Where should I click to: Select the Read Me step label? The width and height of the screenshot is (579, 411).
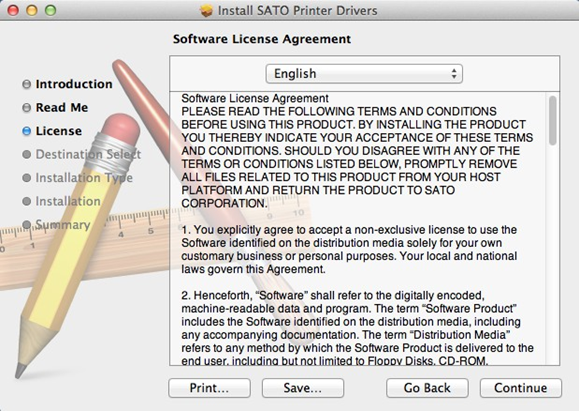[62, 107]
